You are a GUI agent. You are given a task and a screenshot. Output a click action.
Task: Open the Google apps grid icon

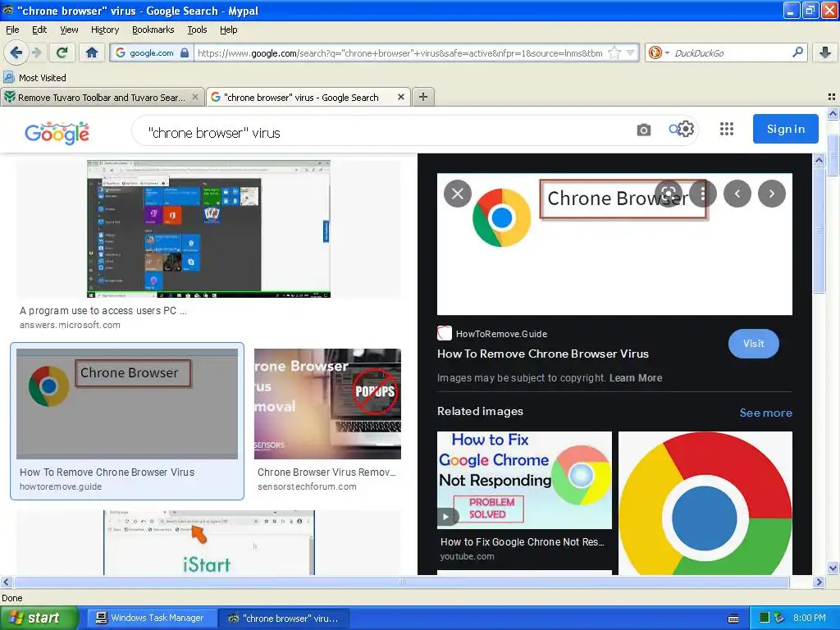point(727,129)
